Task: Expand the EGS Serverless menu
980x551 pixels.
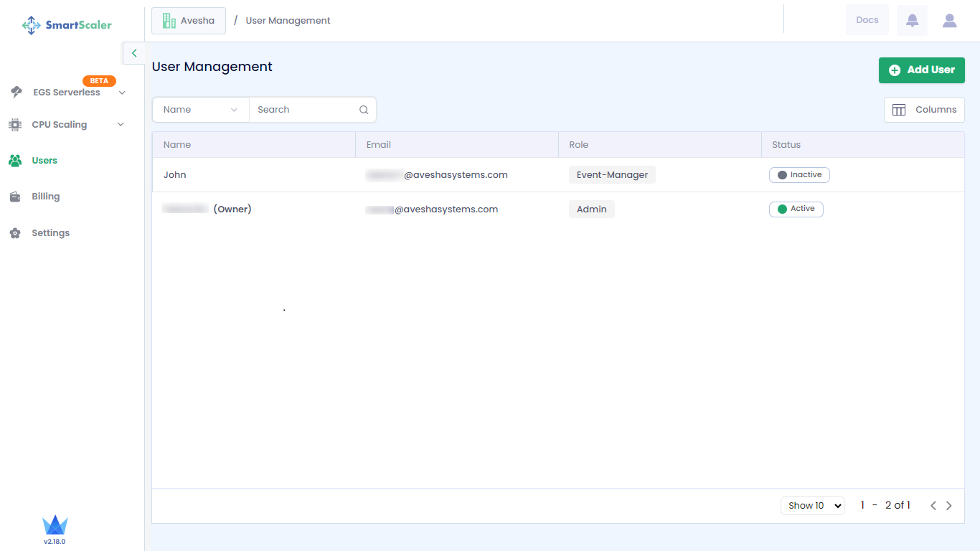Action: pyautogui.click(x=122, y=93)
